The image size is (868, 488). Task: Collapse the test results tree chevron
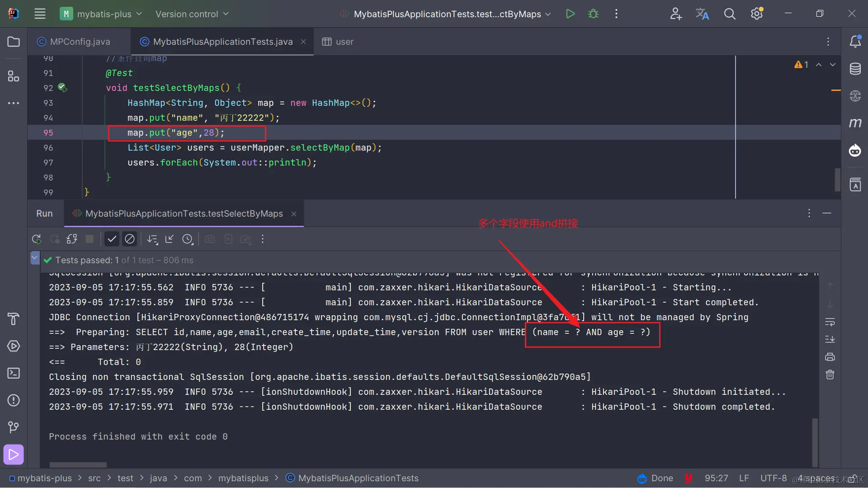35,258
